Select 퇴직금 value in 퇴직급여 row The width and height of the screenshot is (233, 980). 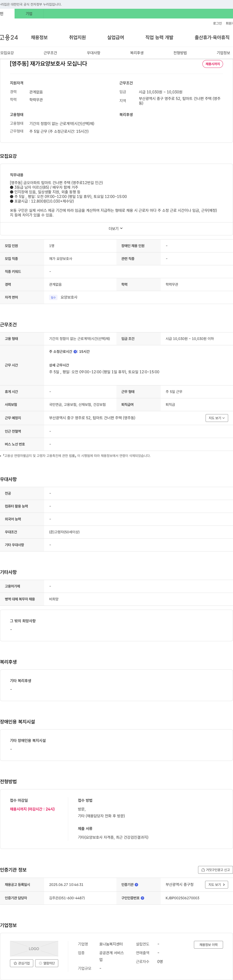[170, 404]
